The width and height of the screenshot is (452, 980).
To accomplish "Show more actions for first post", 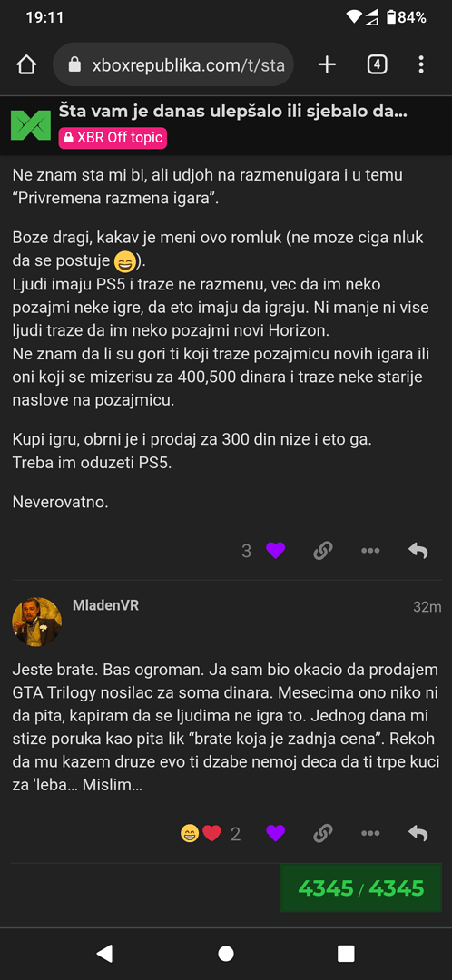I will pyautogui.click(x=370, y=551).
